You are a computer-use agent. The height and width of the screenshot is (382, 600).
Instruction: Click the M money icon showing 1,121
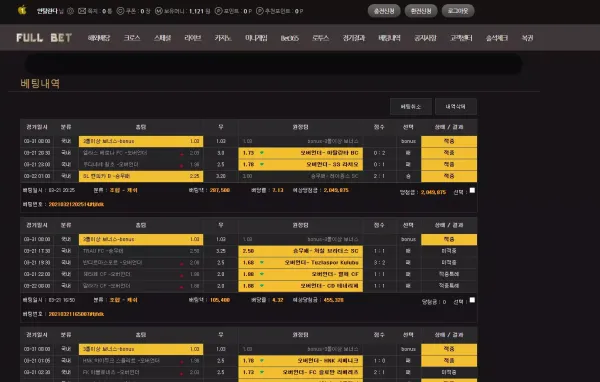[x=159, y=11]
